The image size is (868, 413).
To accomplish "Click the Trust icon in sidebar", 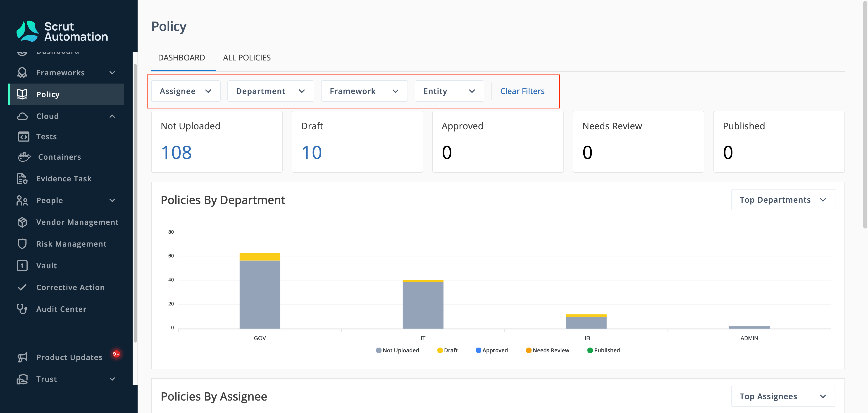I will point(22,379).
